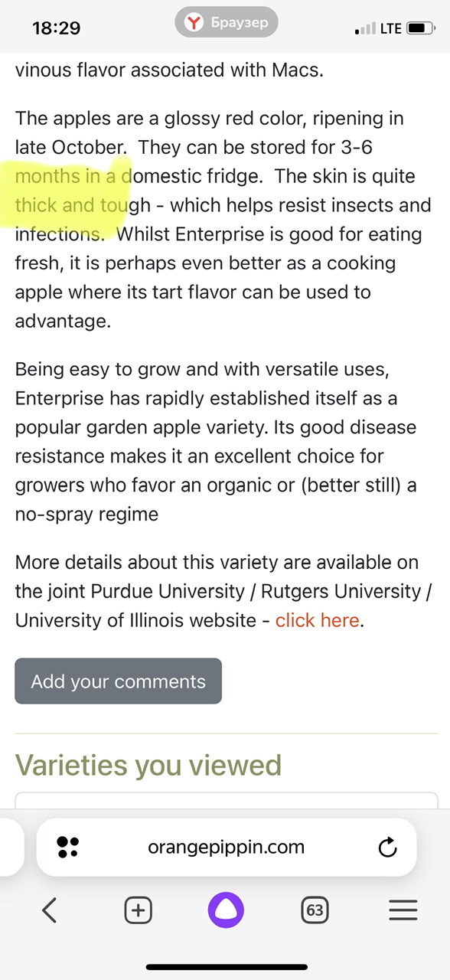
Task: Focus the orangepippin.com address field
Action: (226, 848)
